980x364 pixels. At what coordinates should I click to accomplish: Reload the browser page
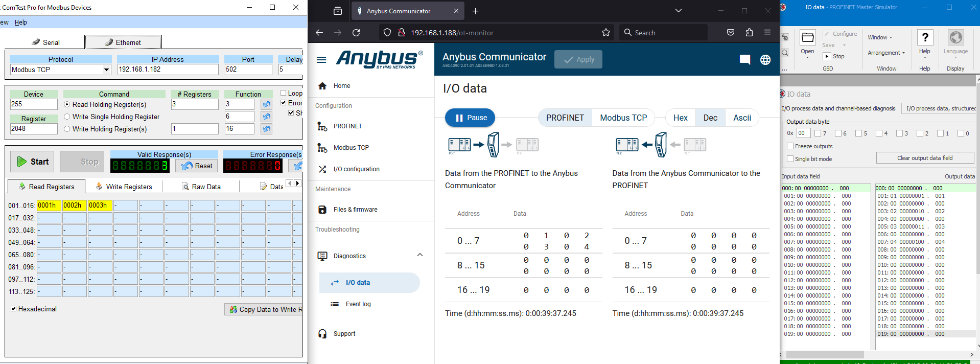coord(356,33)
